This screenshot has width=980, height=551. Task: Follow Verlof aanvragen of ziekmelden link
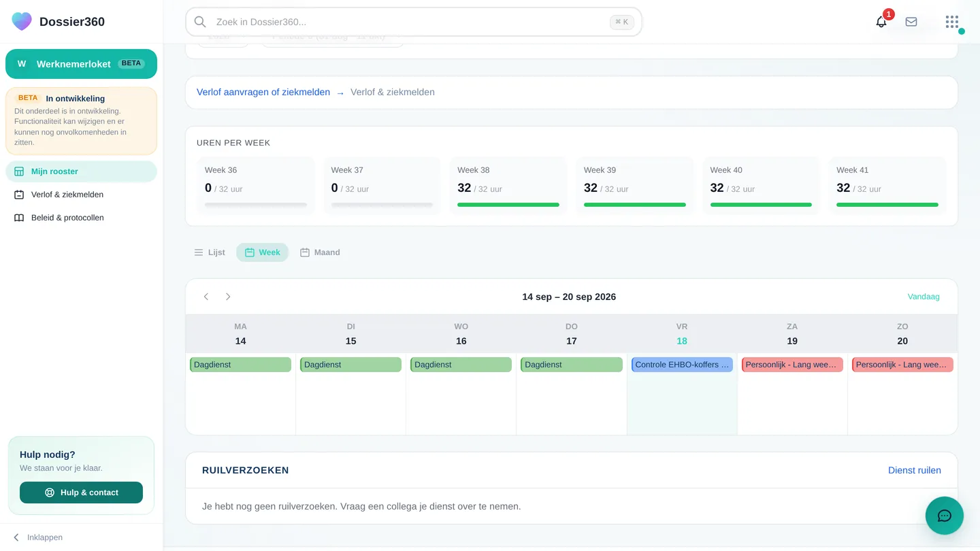click(x=263, y=92)
